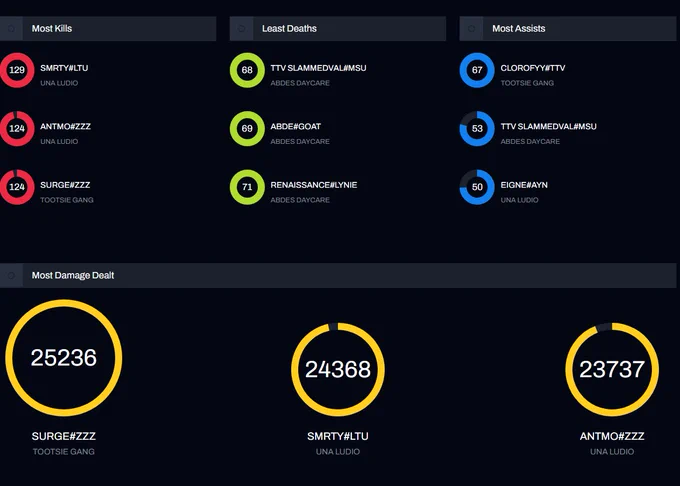Click the green 69 deaths ring

coord(247,129)
